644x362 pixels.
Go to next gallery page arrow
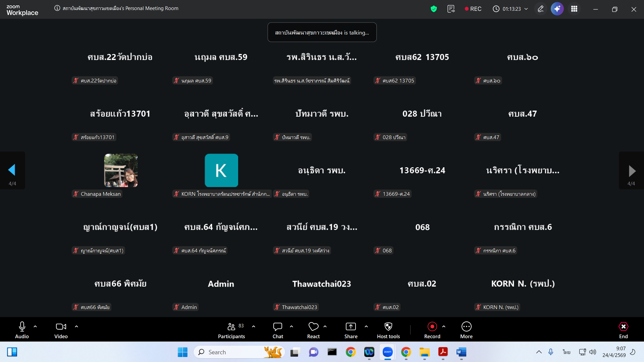tap(632, 171)
